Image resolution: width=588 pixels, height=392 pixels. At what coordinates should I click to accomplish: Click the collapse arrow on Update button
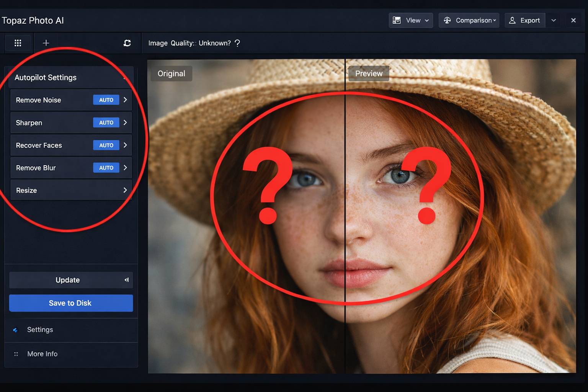tap(126, 280)
